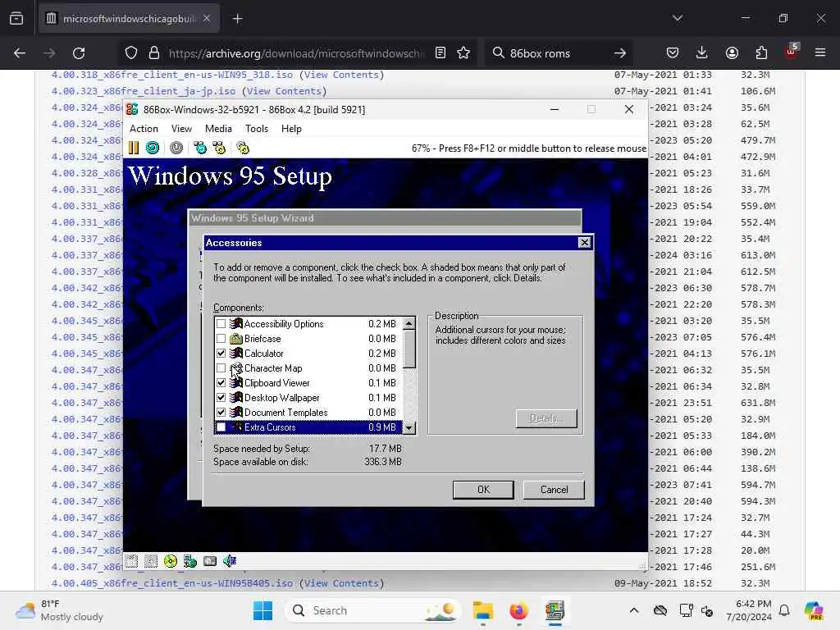Click the first floppy drive status icon
The image size is (840, 630).
point(132,561)
